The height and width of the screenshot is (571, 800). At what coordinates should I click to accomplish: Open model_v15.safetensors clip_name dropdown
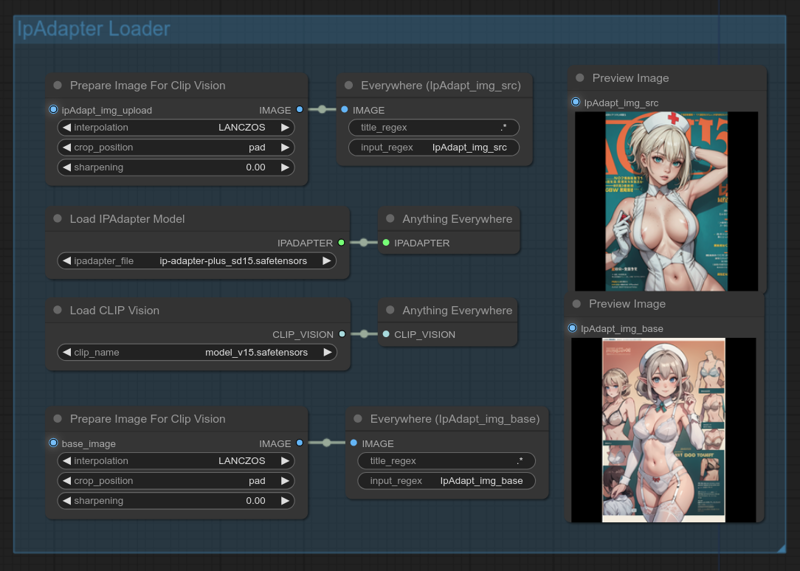[197, 352]
